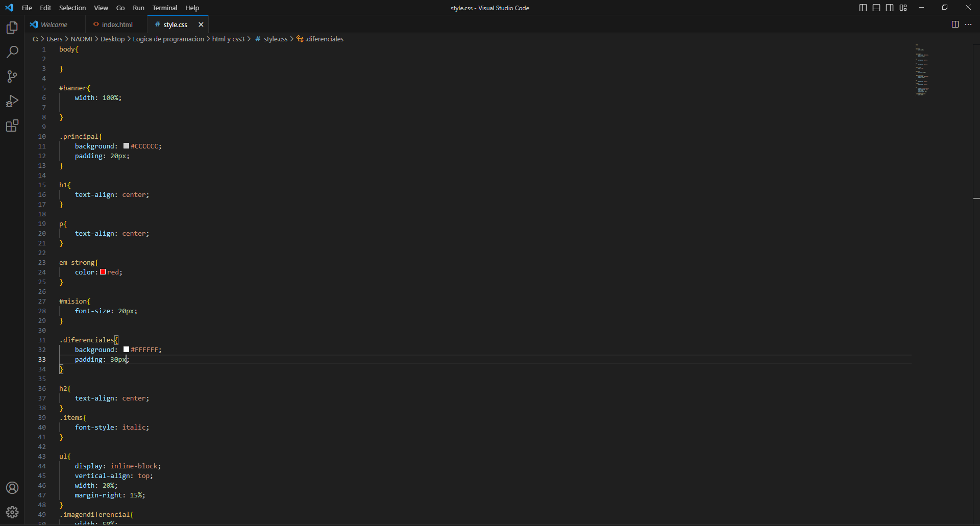Open Run and Debug view

click(x=12, y=101)
